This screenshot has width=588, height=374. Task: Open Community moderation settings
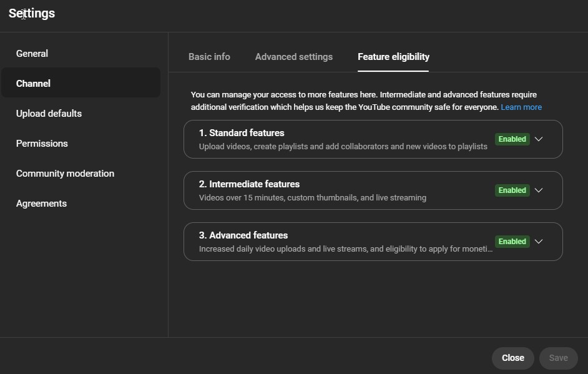65,174
